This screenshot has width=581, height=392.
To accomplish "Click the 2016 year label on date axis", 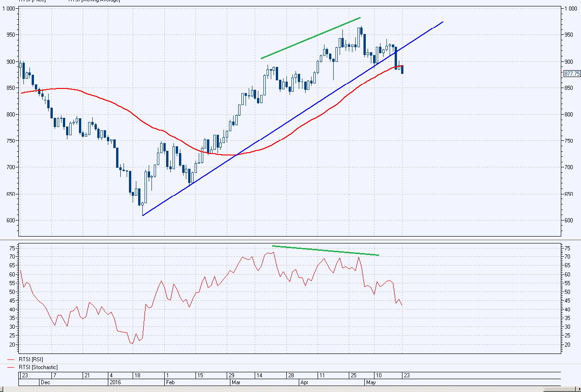I will coord(115,382).
